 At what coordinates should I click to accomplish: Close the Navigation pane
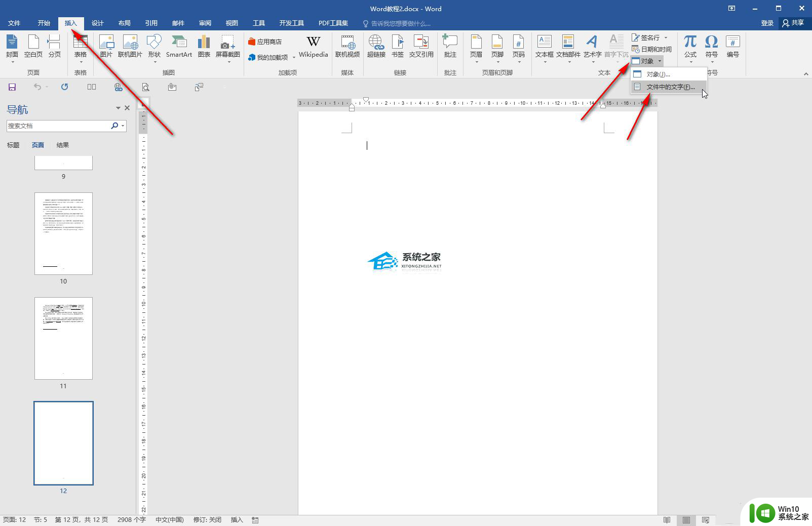[127, 108]
